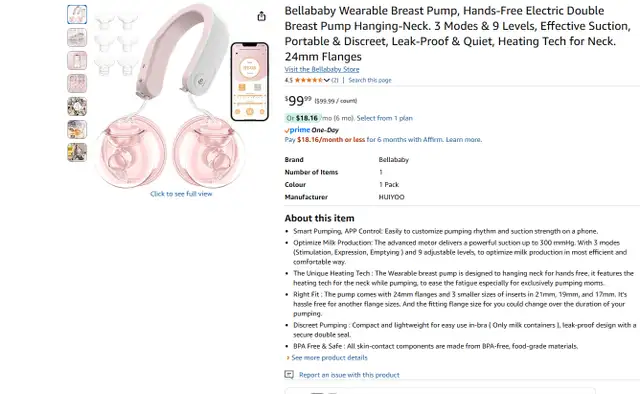Image resolution: width=640 pixels, height=394 pixels.
Task: Expand See more product details
Action: [327, 358]
